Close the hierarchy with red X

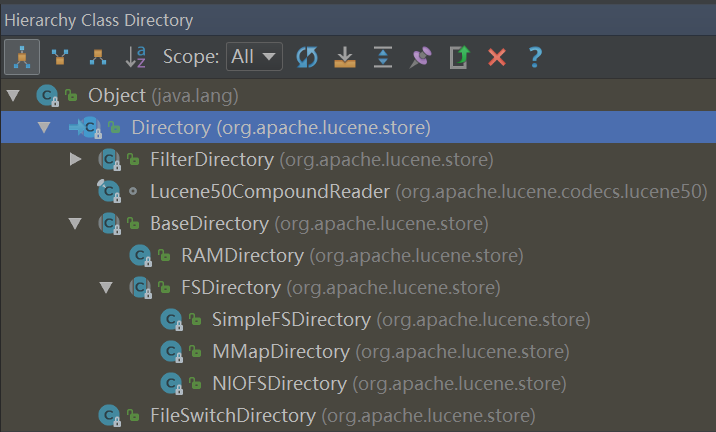click(496, 57)
